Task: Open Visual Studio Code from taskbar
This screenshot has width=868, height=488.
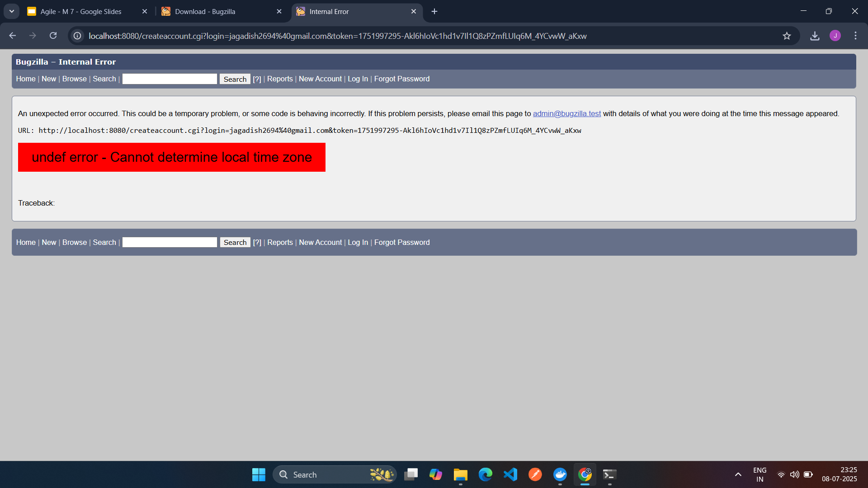Action: click(x=510, y=474)
